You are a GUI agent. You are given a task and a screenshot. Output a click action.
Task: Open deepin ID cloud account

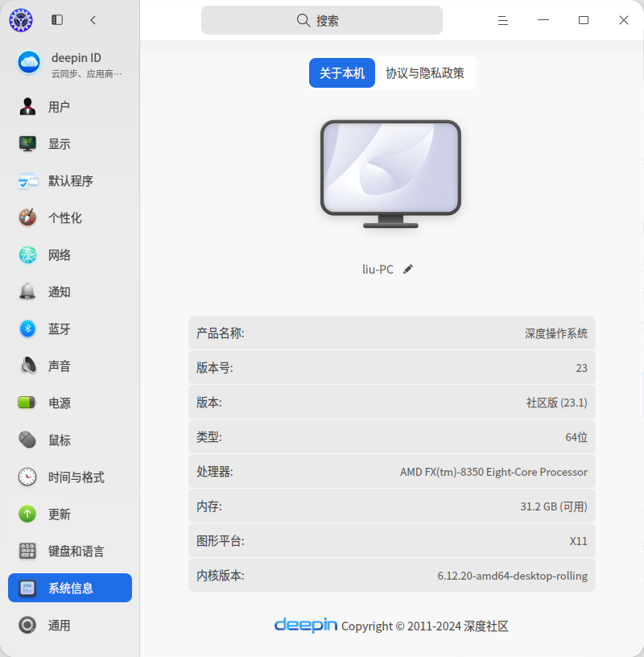tap(70, 64)
